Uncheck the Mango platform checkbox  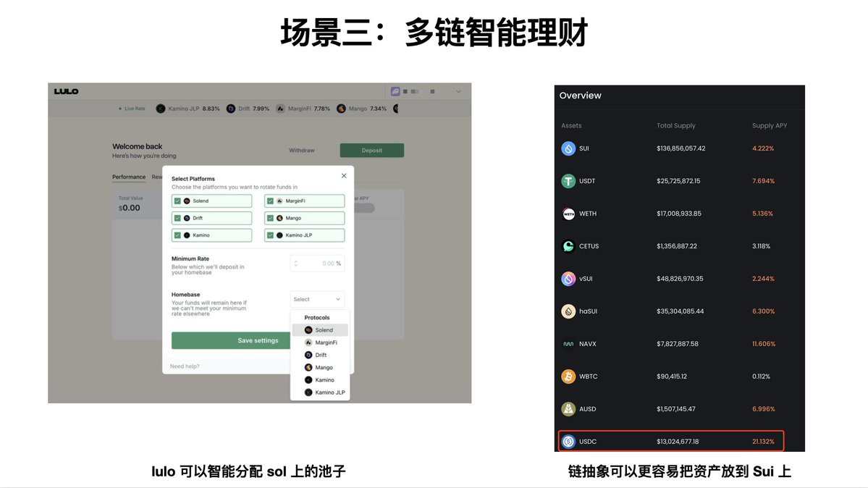point(270,218)
